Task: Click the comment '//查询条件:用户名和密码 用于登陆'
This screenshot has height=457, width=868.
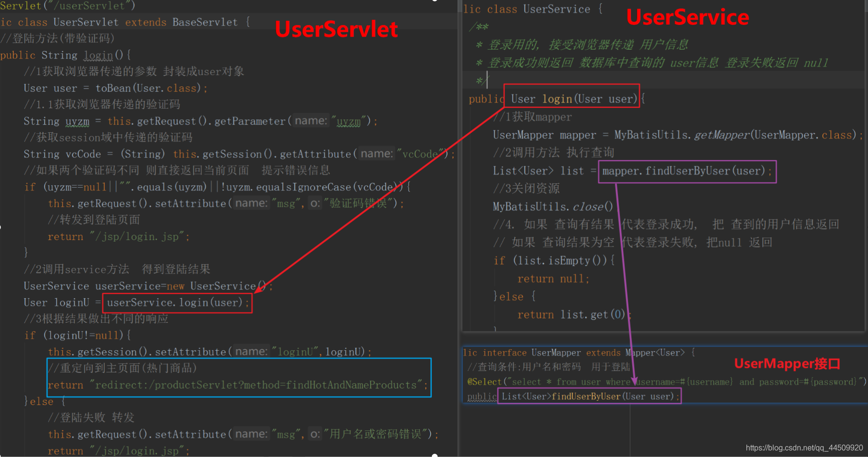Action: (x=548, y=367)
